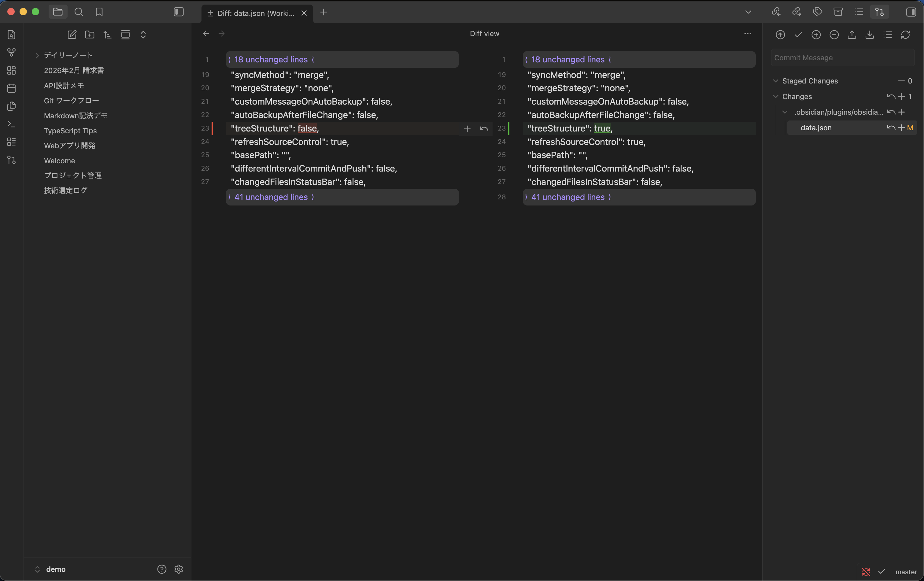Click the Push upload icon

tap(852, 35)
